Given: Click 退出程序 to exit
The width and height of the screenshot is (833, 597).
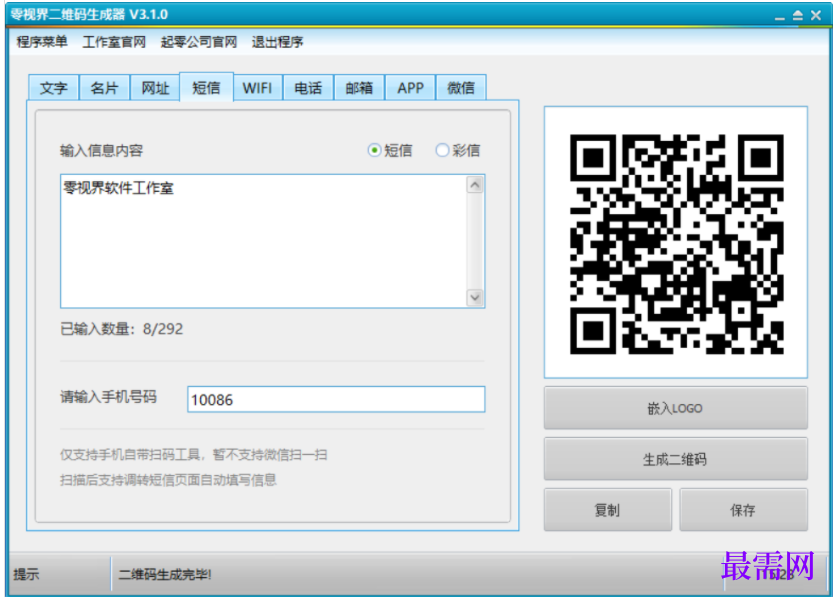Looking at the screenshot, I should coord(277,41).
